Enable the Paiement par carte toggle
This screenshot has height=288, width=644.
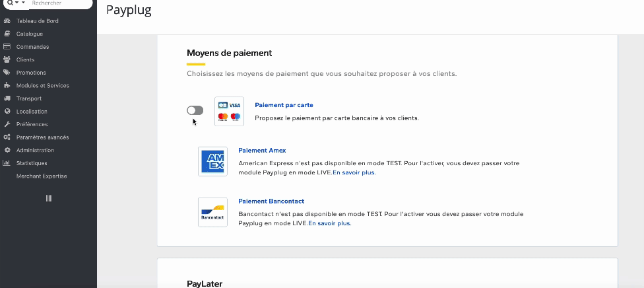tap(195, 110)
